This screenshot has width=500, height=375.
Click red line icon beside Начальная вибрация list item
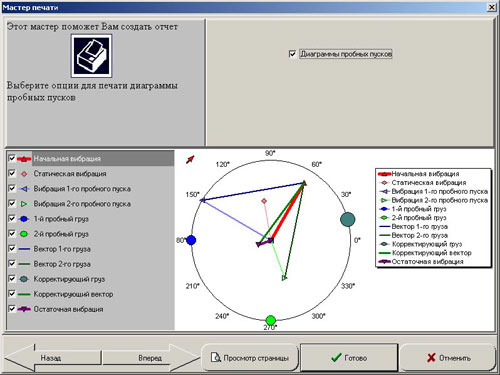[x=24, y=159]
